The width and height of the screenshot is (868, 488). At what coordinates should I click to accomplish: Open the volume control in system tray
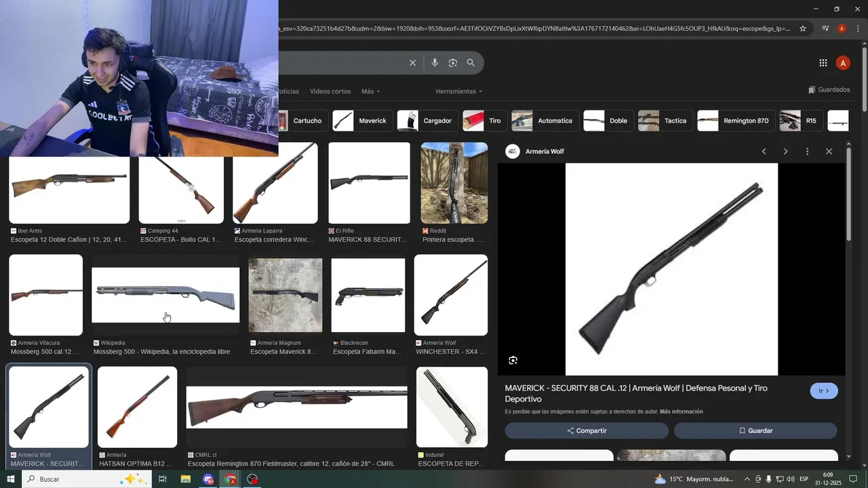(791, 479)
